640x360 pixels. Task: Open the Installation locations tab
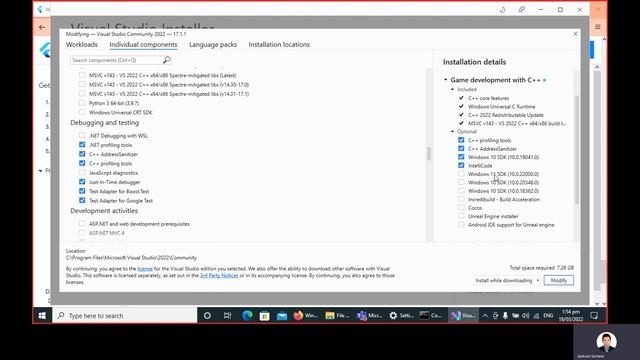click(279, 44)
